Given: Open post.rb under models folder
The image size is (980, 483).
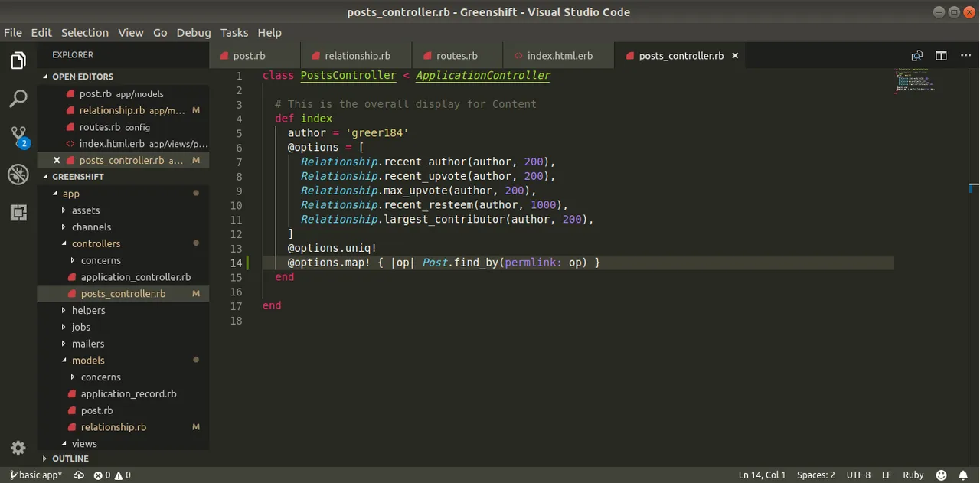Looking at the screenshot, I should [x=122, y=411].
